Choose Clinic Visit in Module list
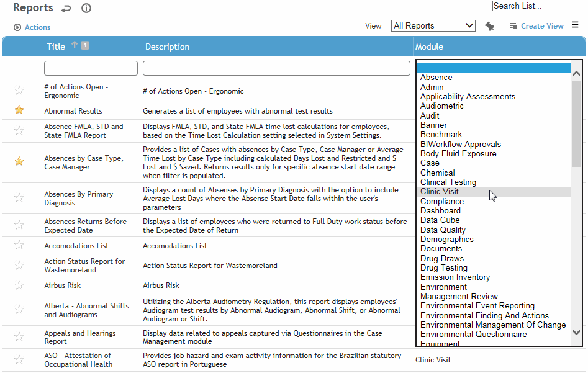Image resolution: width=588 pixels, height=373 pixels. pos(494,192)
